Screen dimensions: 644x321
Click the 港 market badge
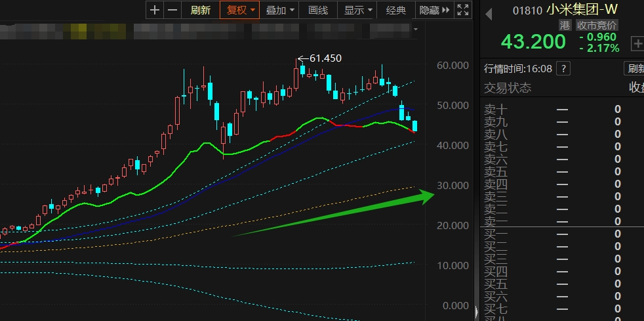[x=565, y=26]
